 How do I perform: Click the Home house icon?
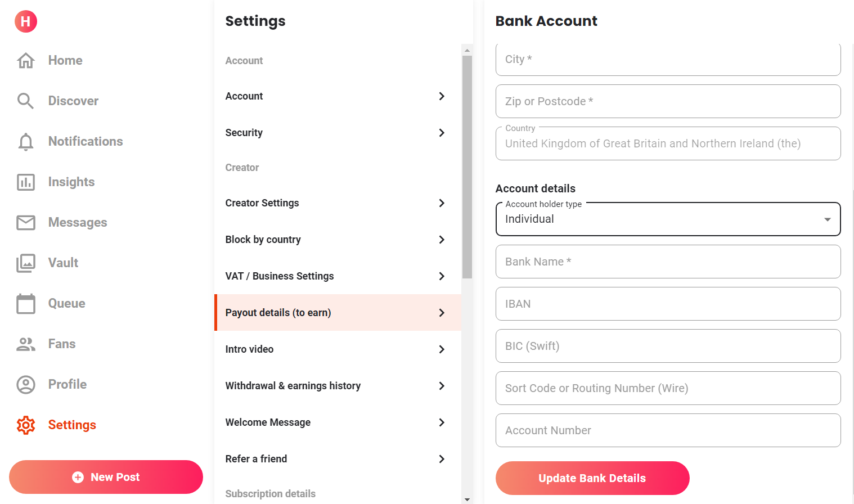26,60
